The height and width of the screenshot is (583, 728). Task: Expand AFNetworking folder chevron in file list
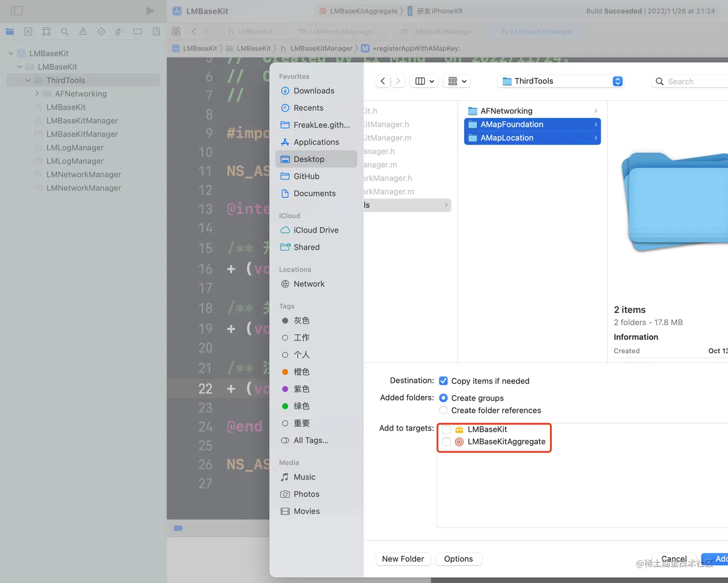(596, 111)
